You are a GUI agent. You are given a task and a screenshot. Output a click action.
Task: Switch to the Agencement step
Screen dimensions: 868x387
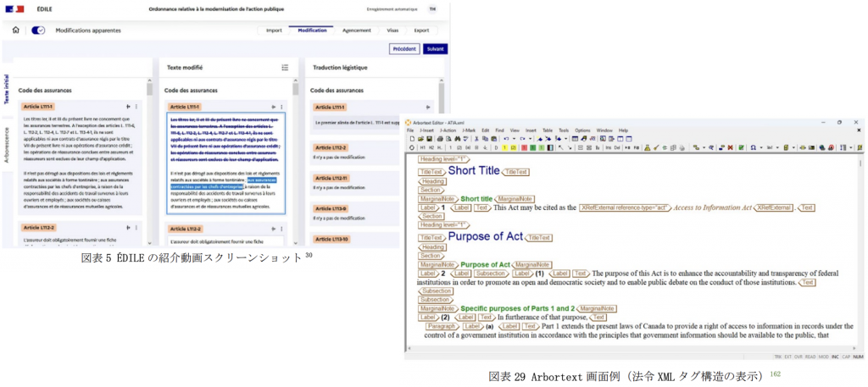coord(357,30)
